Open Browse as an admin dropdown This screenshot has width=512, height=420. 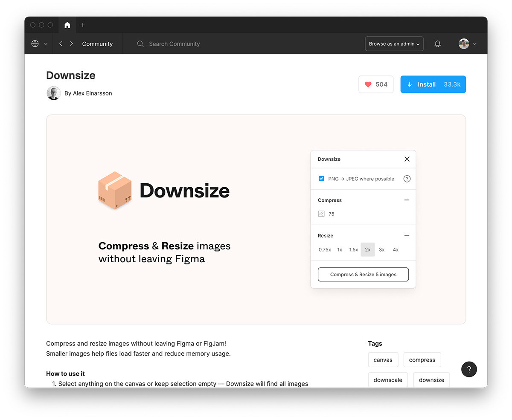[x=394, y=44]
